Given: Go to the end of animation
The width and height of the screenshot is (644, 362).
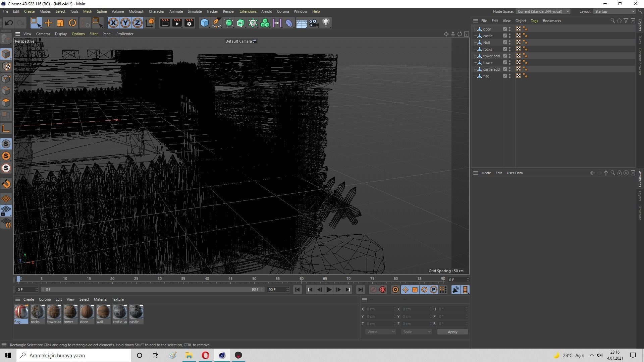Looking at the screenshot, I should (360, 290).
